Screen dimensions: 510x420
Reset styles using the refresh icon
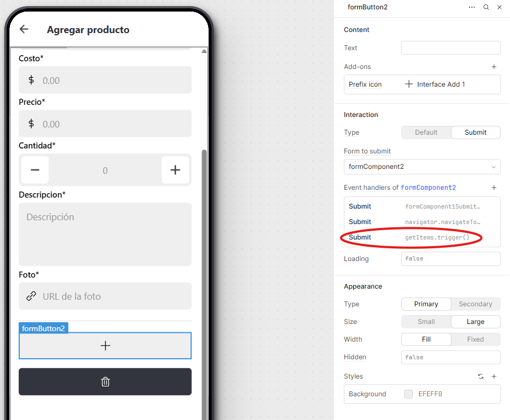[x=480, y=376]
